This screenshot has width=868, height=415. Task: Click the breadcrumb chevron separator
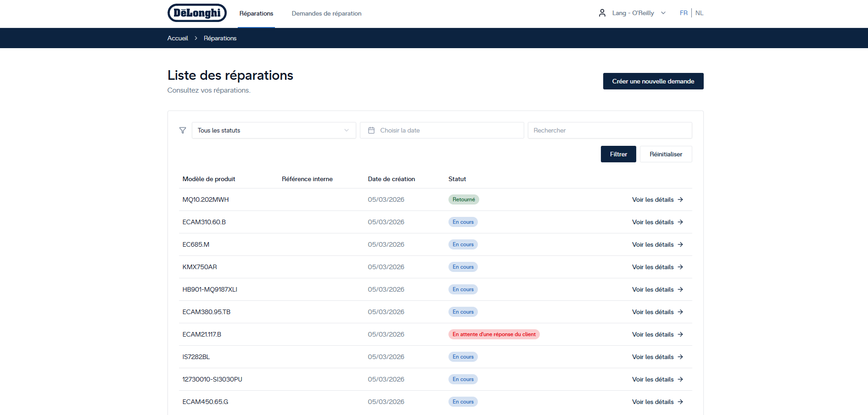(196, 38)
